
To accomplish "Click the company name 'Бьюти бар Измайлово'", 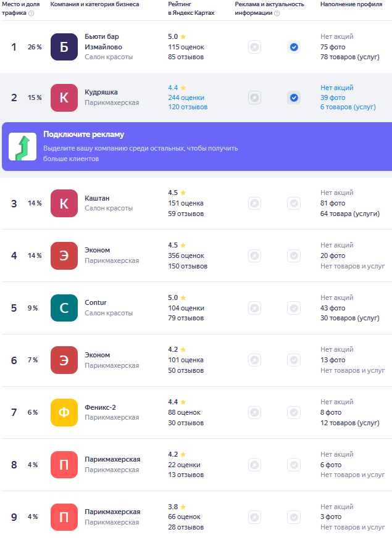I will click(103, 42).
